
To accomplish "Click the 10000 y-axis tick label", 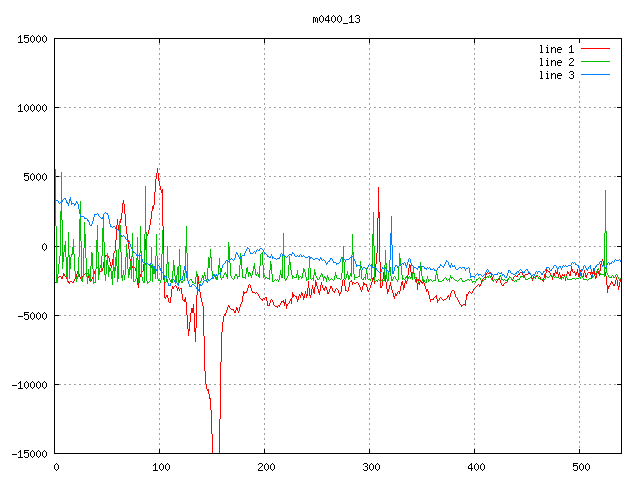I will pos(31,108).
